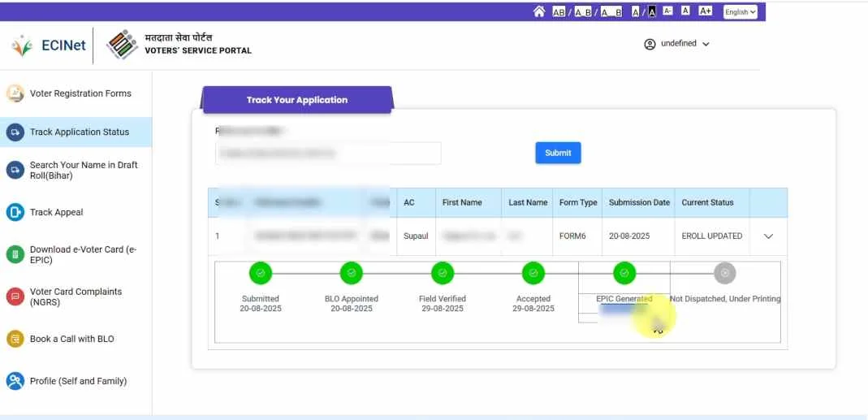Open the undefined user account dropdown
This screenshot has width=868, height=420.
pos(677,44)
